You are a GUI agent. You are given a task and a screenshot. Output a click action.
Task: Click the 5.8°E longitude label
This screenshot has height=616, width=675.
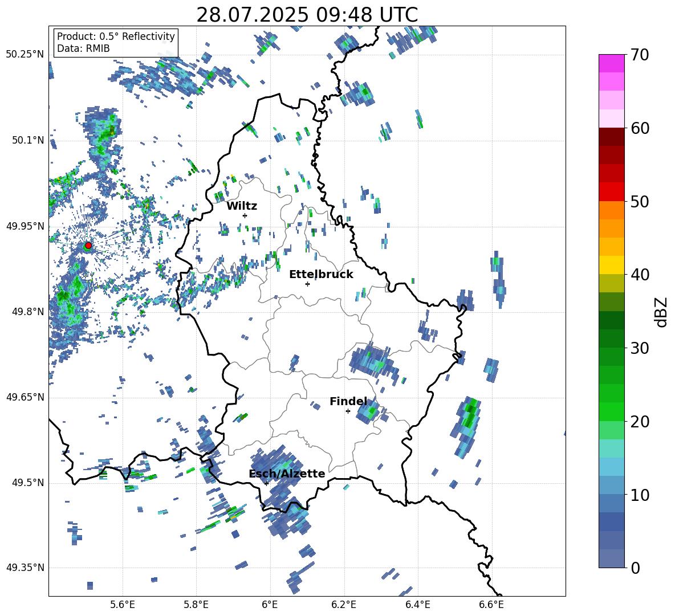coord(196,605)
